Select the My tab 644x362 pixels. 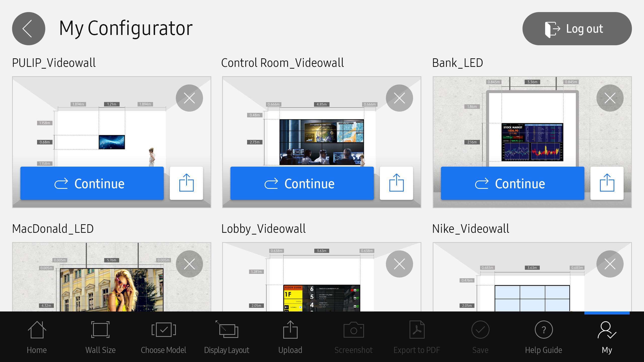tap(607, 337)
